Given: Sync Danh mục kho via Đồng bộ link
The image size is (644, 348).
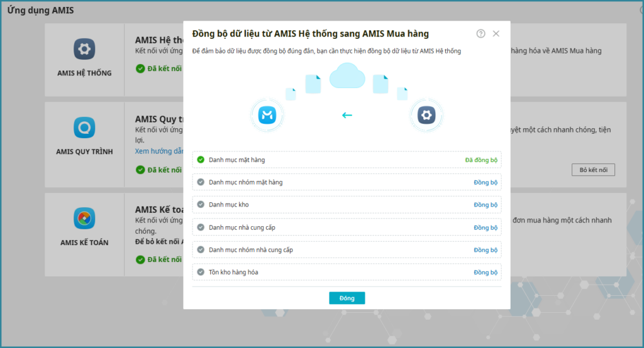Looking at the screenshot, I should point(486,205).
